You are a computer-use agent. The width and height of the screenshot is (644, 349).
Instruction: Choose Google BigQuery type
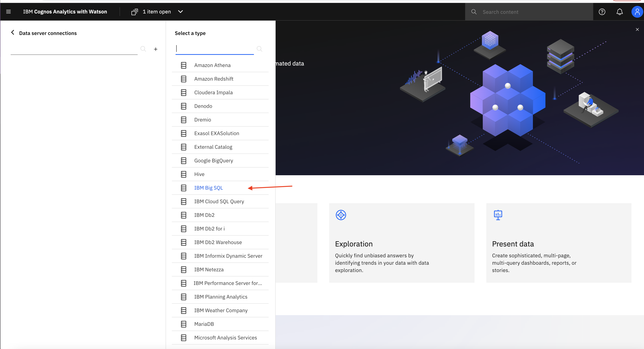click(x=220, y=161)
